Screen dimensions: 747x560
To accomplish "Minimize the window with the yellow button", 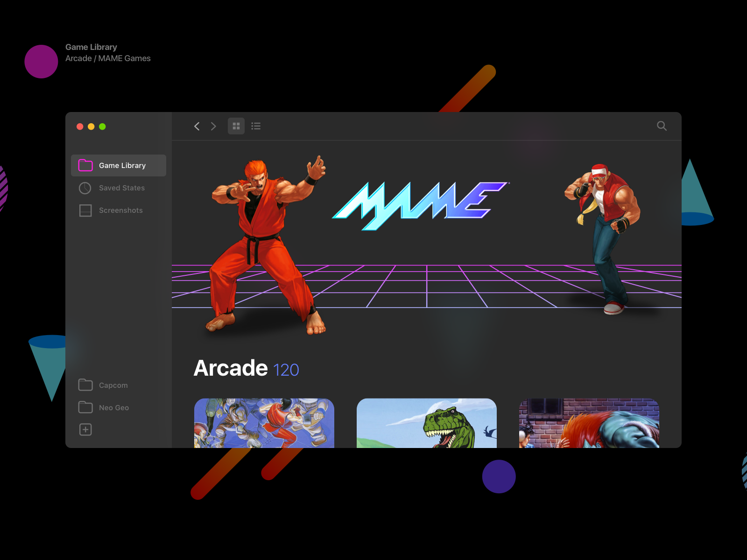I will 91,126.
